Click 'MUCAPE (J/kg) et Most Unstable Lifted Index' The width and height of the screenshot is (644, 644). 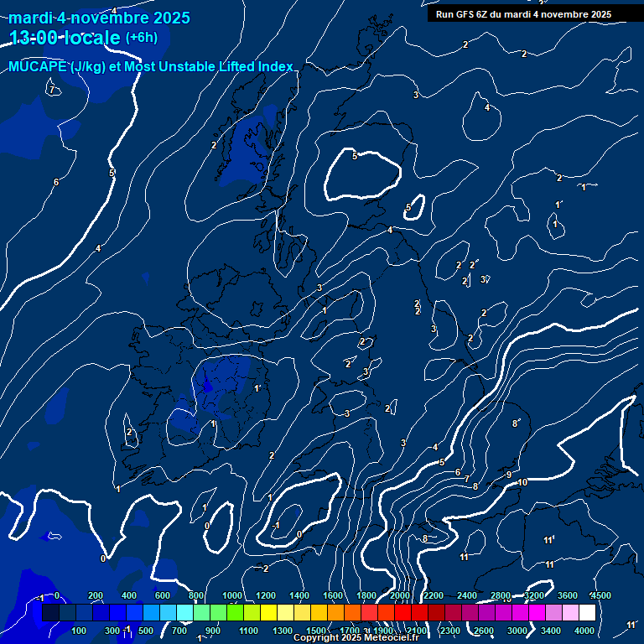click(151, 66)
